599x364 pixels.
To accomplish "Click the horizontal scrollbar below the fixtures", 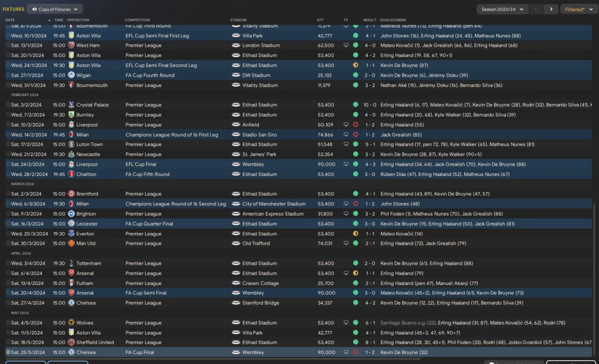I will [213, 359].
